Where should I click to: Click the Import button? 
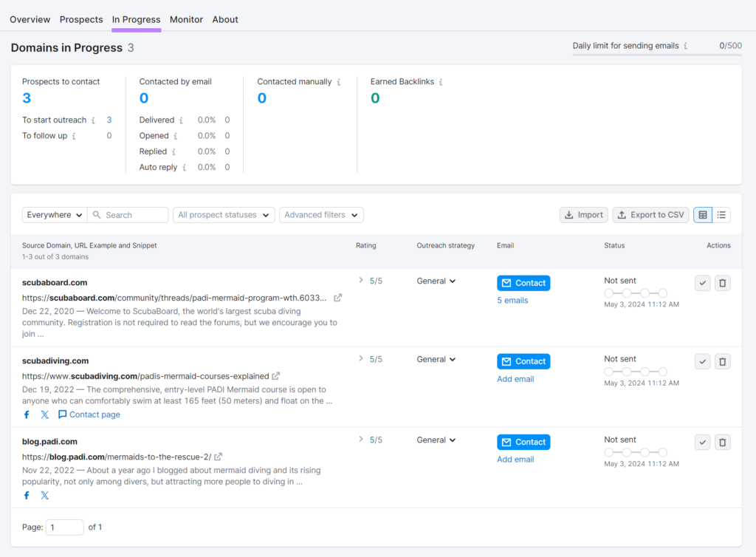[583, 215]
